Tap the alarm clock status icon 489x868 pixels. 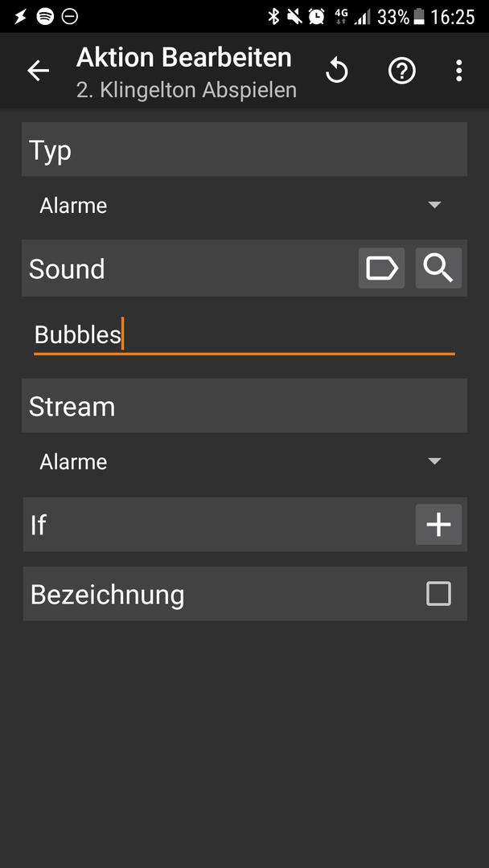316,17
